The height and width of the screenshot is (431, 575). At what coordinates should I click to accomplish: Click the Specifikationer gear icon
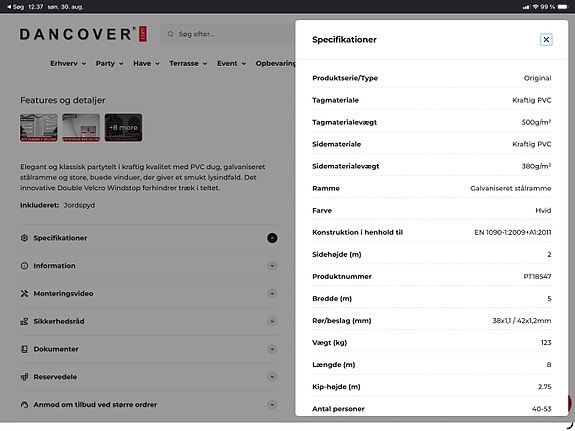pyautogui.click(x=24, y=238)
